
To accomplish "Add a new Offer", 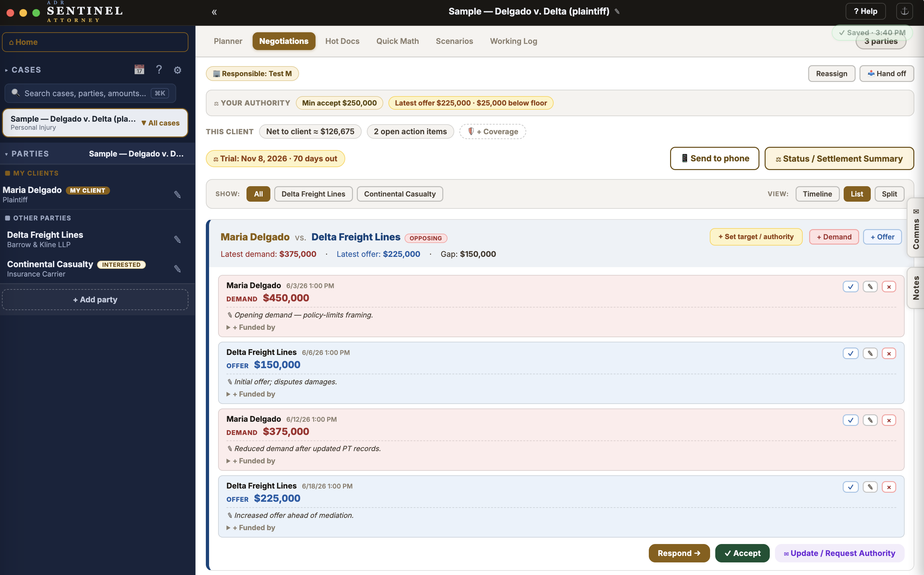I will 882,237.
